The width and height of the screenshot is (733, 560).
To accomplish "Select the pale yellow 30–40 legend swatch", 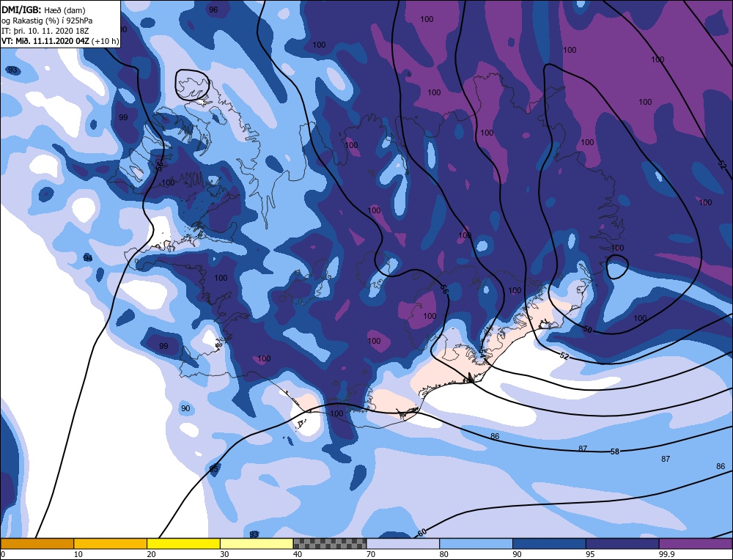I will click(x=257, y=544).
